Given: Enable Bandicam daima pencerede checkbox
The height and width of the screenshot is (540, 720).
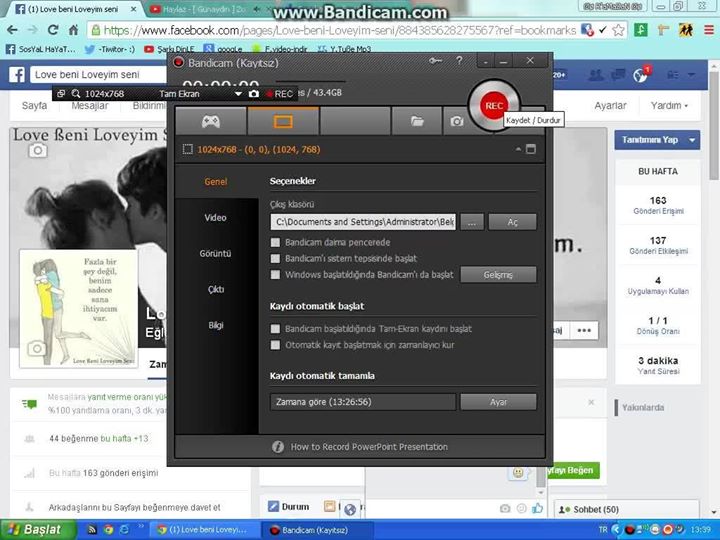Looking at the screenshot, I should (275, 242).
